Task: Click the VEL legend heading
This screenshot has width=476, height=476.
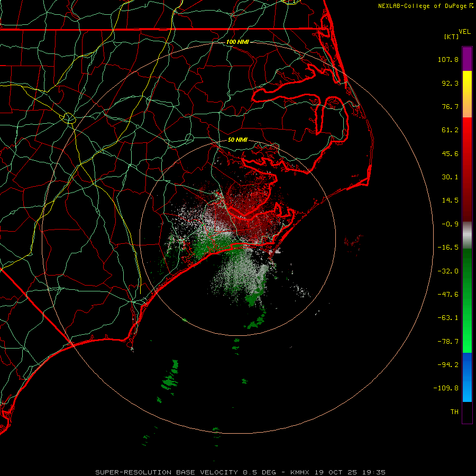Action: (x=464, y=32)
